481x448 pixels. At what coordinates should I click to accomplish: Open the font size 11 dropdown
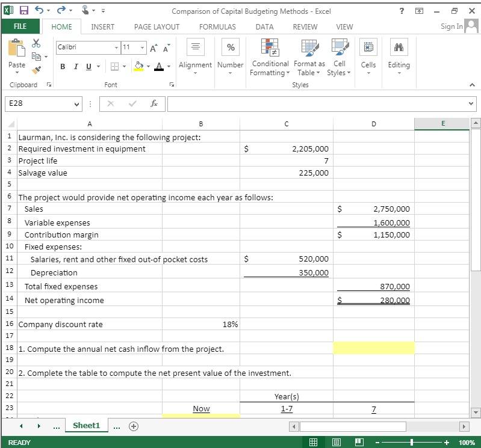click(142, 48)
